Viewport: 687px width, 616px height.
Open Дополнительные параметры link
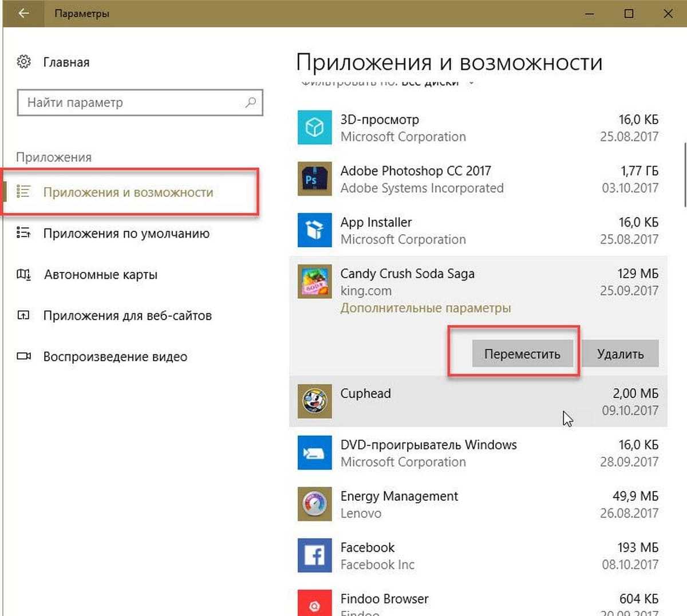click(x=425, y=308)
